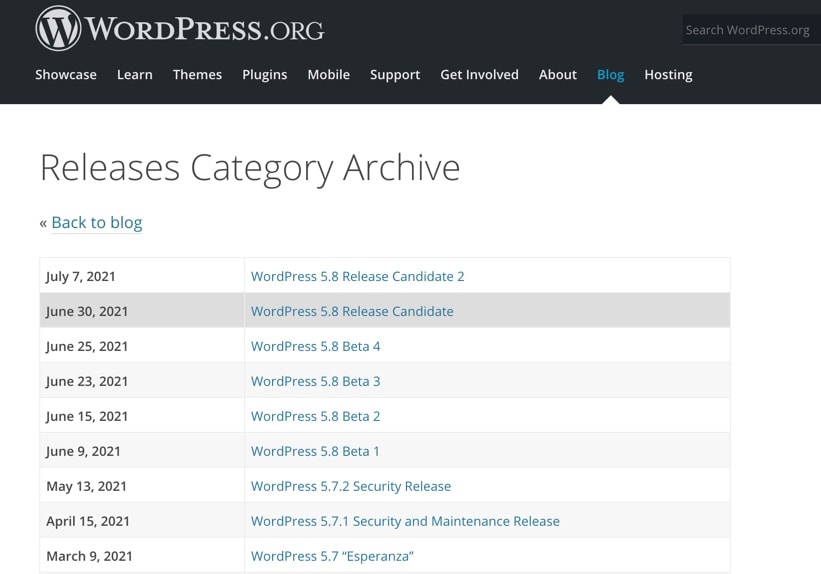
Task: Open WordPress 5.7.2 Security Release post
Action: tap(351, 486)
